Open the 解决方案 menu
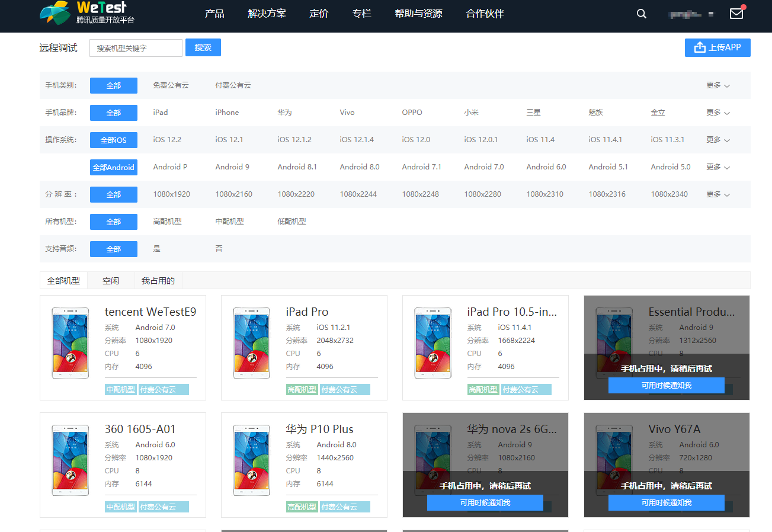This screenshot has height=532, width=772. coord(267,14)
